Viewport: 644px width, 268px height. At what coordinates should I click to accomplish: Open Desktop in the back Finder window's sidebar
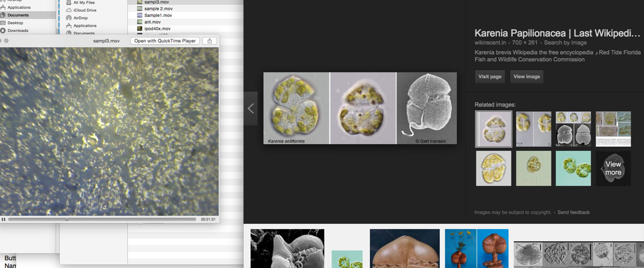[x=15, y=23]
